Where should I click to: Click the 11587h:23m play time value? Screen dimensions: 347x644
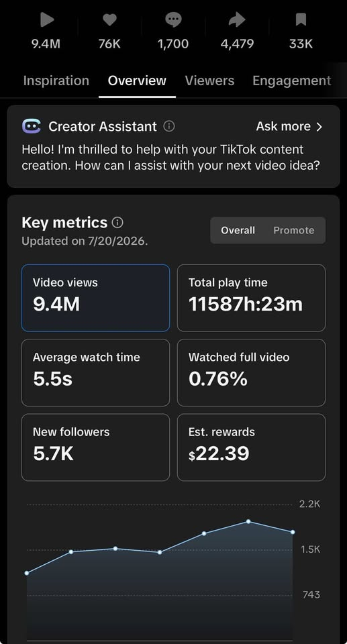pyautogui.click(x=246, y=305)
